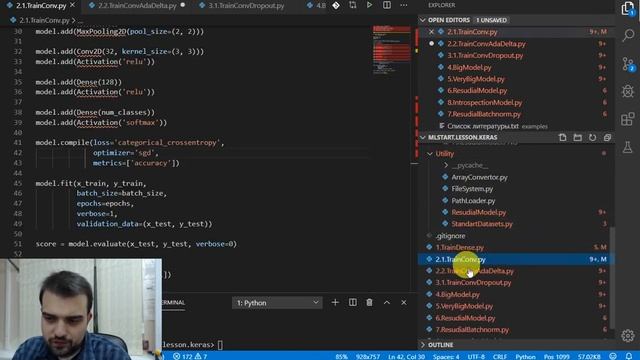The height and width of the screenshot is (360, 640).
Task: Open the Extensions view
Action: [628, 119]
